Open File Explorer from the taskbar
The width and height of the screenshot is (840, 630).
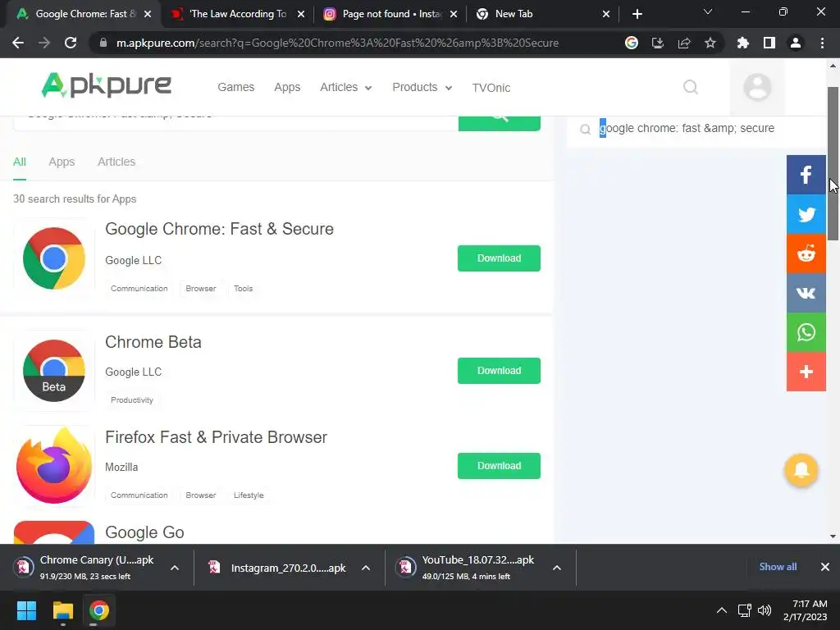click(62, 610)
